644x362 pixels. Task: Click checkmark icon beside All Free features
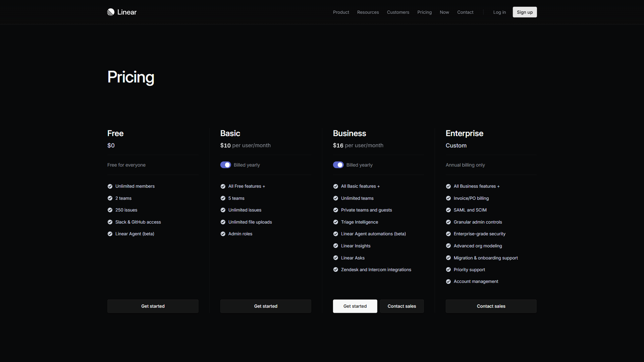[223, 186]
